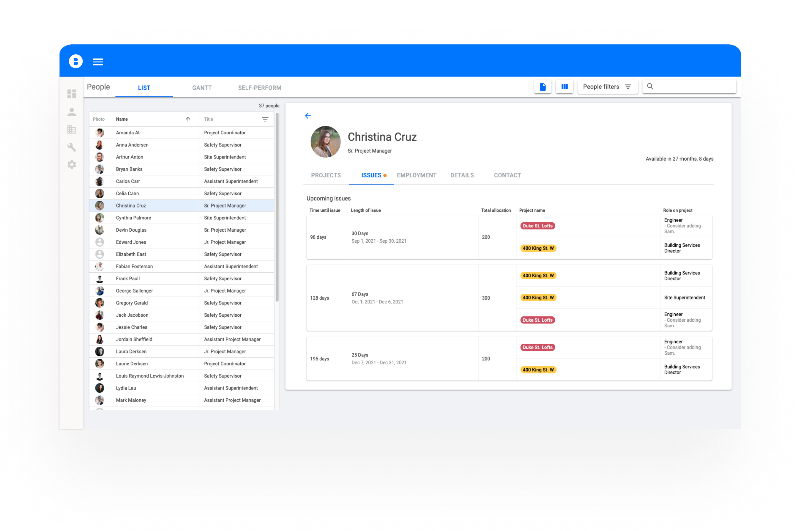Open the EMPLOYMENT tab

coord(416,175)
